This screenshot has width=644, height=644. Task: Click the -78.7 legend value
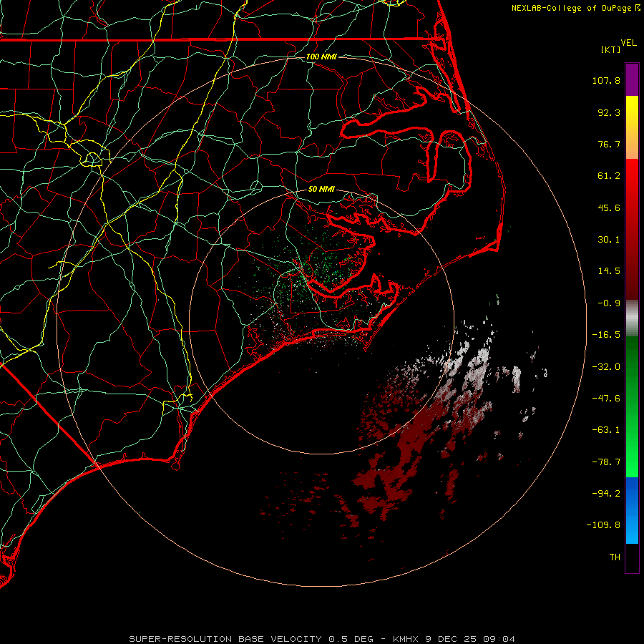(606, 462)
